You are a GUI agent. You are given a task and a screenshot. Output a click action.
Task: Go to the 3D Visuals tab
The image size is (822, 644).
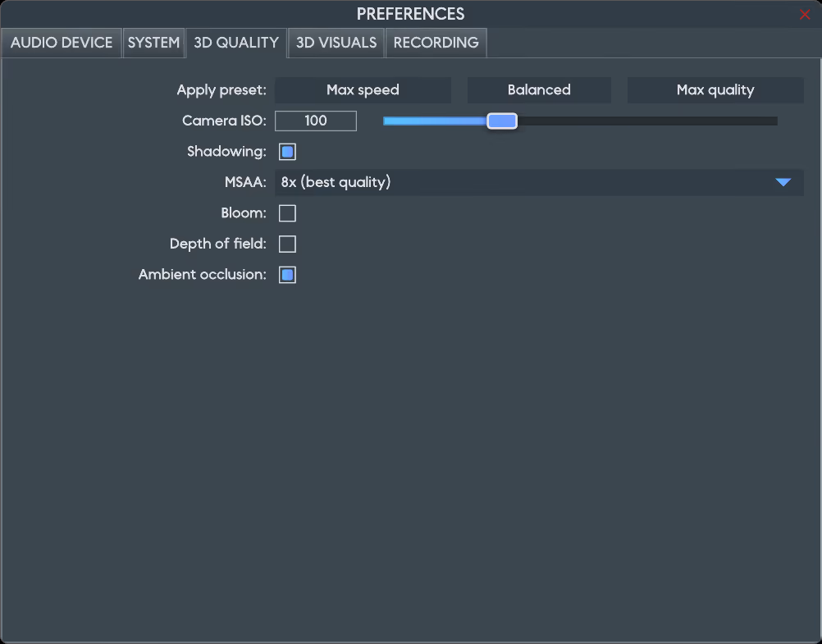click(x=336, y=43)
